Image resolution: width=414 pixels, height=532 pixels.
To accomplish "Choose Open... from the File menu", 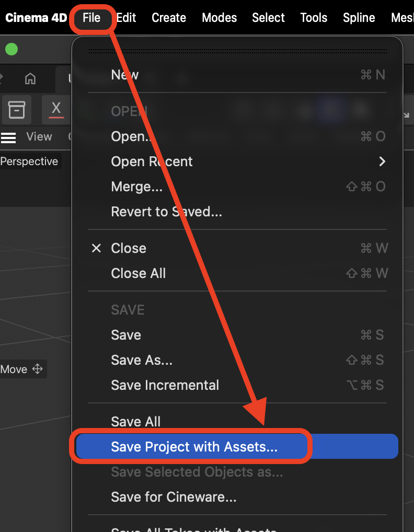I will click(237, 136).
